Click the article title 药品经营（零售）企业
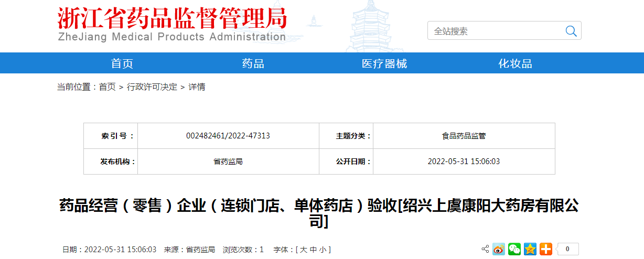This screenshot has width=644, height=259. click(x=319, y=213)
